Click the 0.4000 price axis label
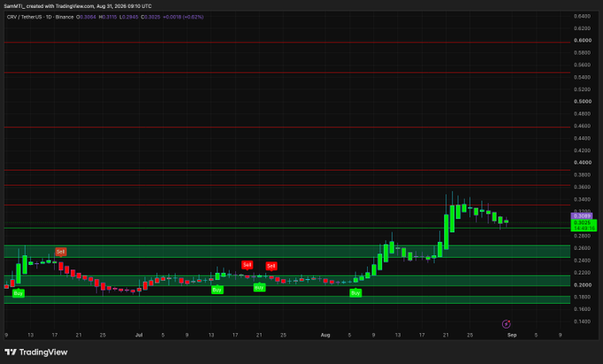This screenshot has height=364, width=603. click(583, 162)
